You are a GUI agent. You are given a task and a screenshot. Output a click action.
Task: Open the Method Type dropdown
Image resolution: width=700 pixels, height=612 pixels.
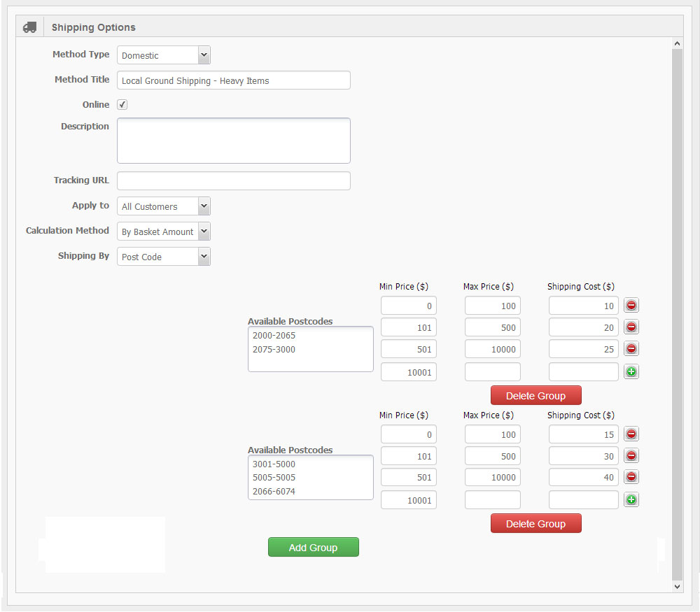pyautogui.click(x=163, y=55)
